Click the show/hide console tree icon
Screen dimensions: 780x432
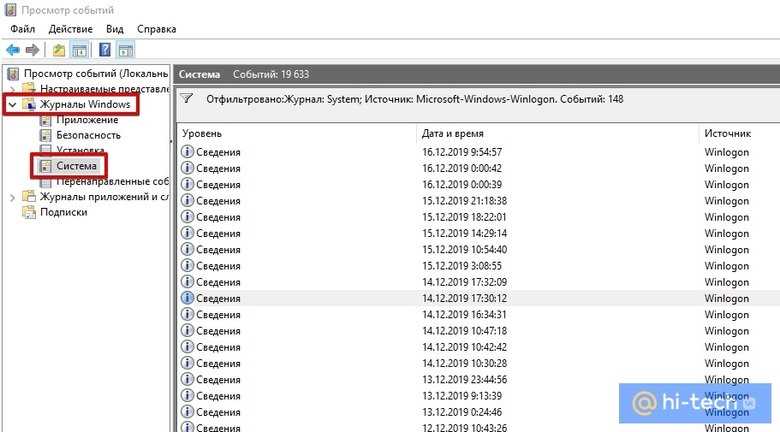(x=80, y=50)
